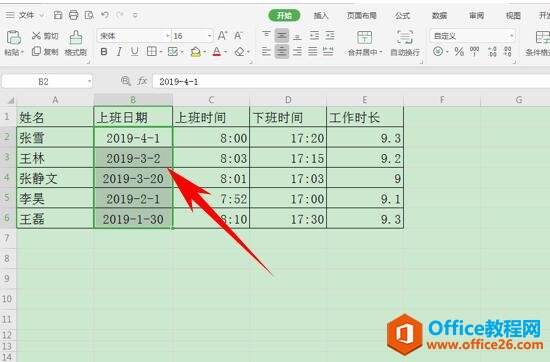Toggle horizontal center alignment
550x362 pixels.
pyautogui.click(x=282, y=52)
